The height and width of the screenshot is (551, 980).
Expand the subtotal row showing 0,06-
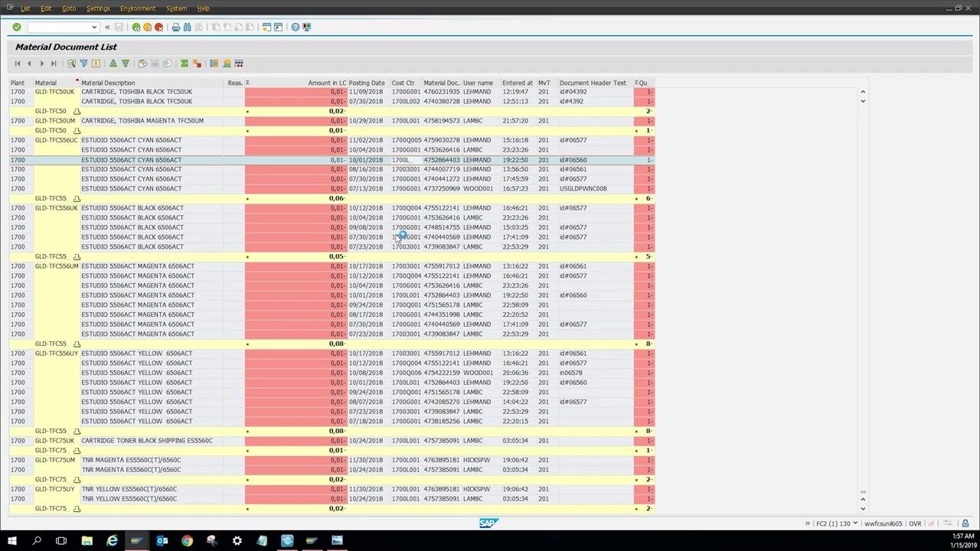[x=77, y=198]
